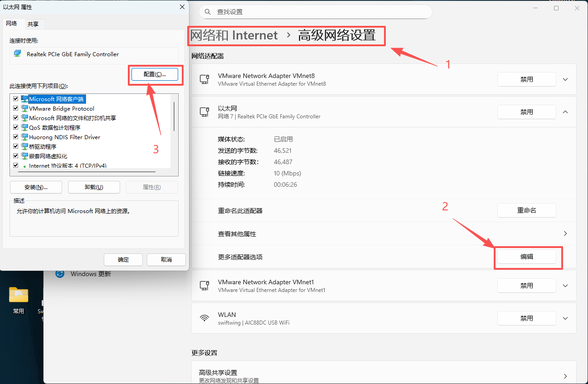
Task: Click the 配置(C)... button
Action: (155, 74)
